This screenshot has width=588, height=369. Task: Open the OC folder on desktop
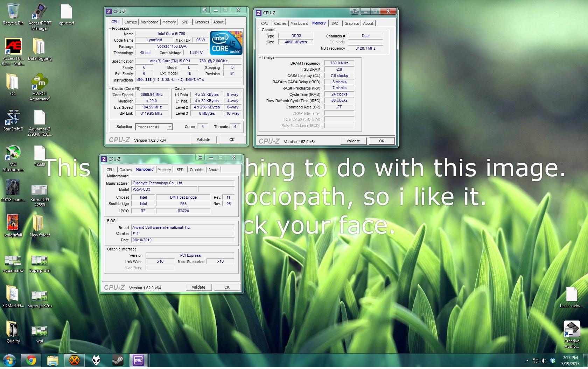coord(13,85)
